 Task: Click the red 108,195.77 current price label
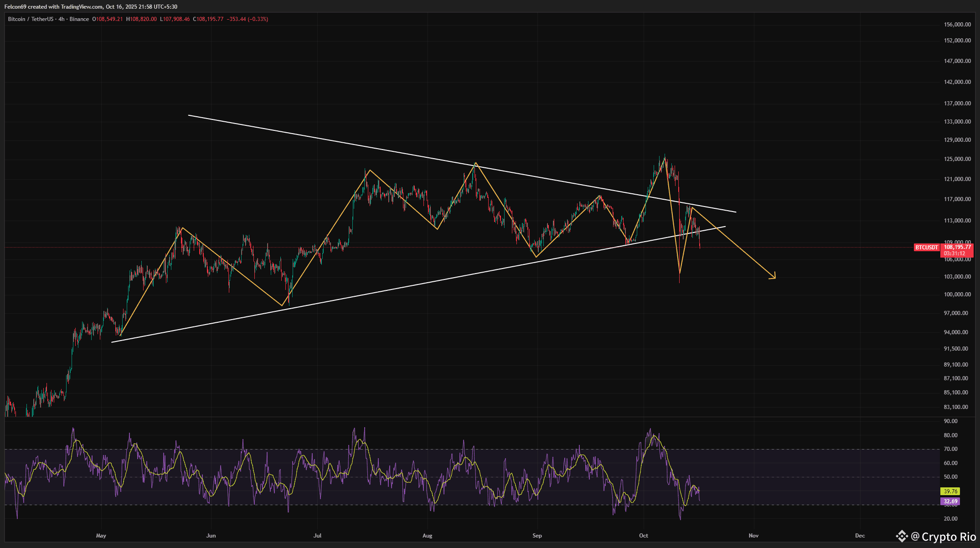[x=957, y=247]
